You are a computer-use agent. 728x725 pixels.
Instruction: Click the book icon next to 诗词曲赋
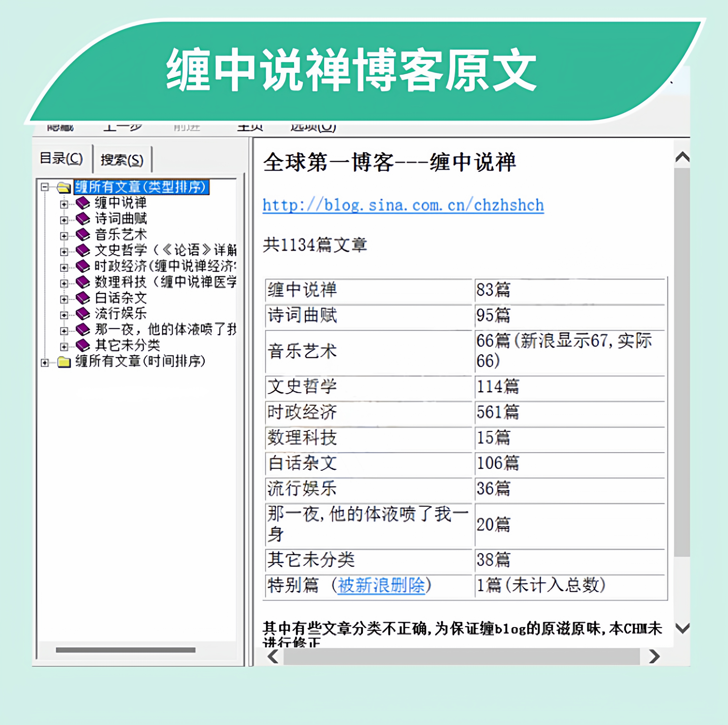[83, 219]
